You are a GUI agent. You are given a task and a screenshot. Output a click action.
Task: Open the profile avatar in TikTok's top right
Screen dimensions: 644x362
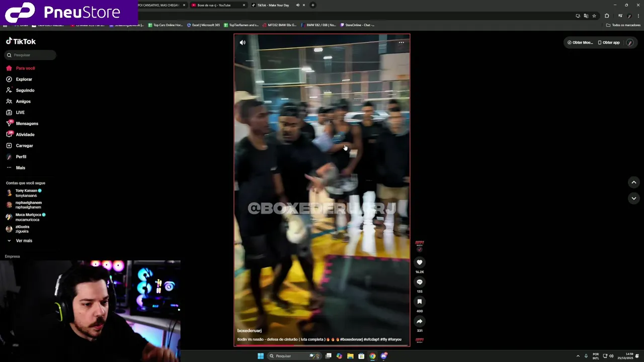629,43
